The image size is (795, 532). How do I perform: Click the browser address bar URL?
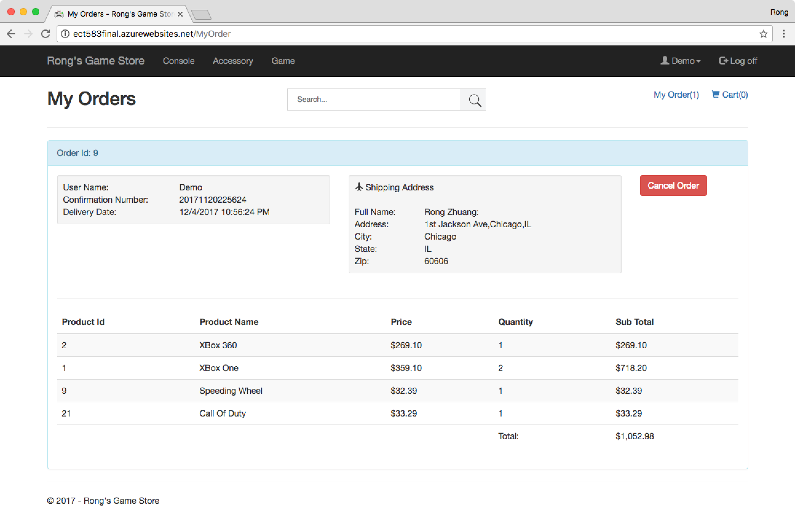(x=152, y=33)
